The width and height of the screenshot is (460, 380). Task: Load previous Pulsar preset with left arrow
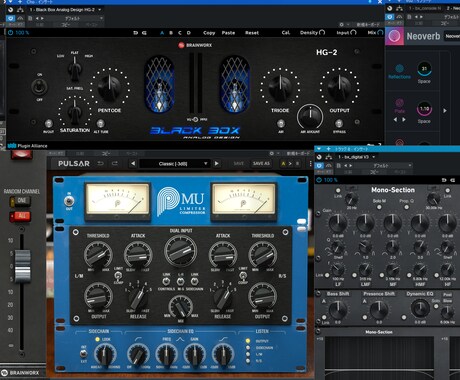click(x=133, y=164)
